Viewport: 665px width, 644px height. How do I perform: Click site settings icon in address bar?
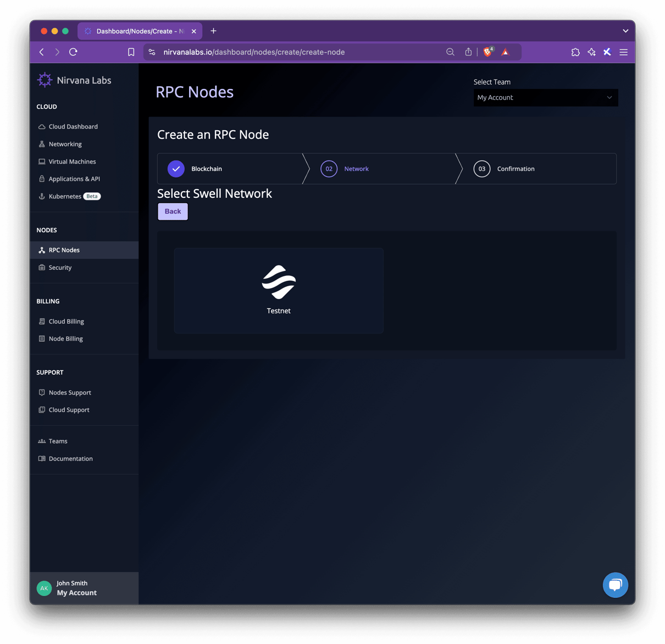coord(152,52)
